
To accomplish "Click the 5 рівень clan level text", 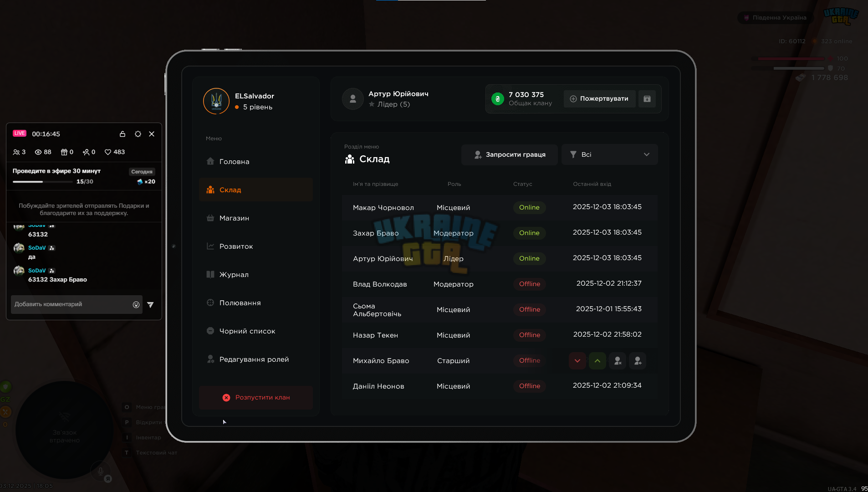I will [258, 107].
